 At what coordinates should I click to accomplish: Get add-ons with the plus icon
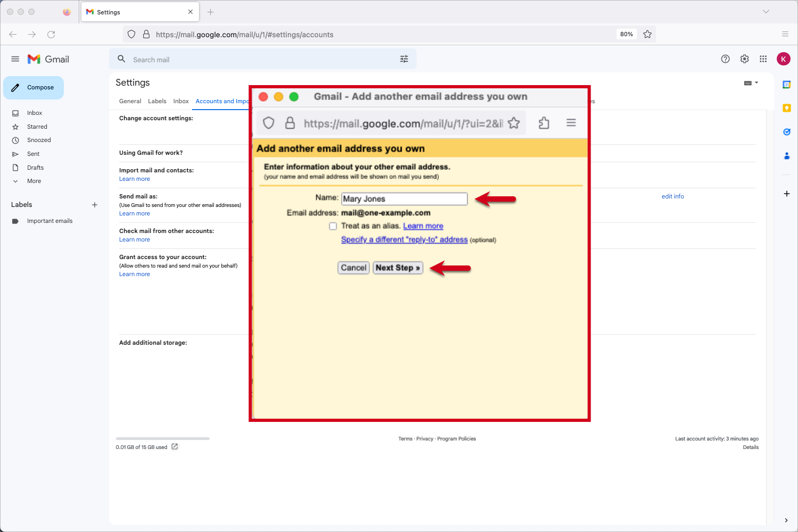[x=786, y=194]
